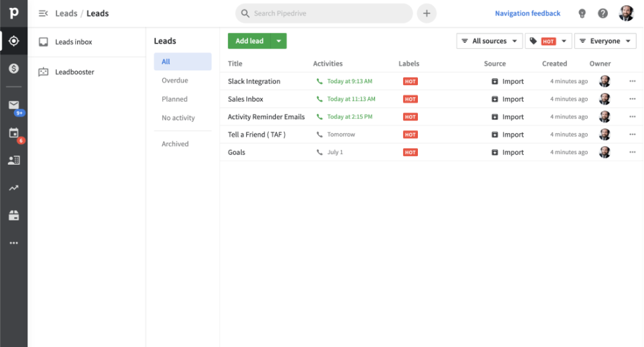Click HOT label on Goals row
Viewport: 644px width, 347px height.
coord(411,152)
